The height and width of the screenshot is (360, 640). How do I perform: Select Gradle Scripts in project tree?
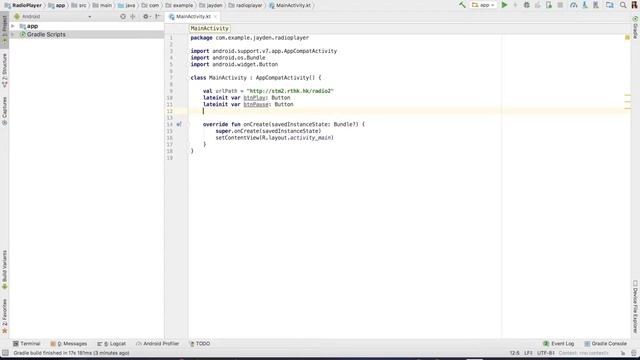pos(46,34)
